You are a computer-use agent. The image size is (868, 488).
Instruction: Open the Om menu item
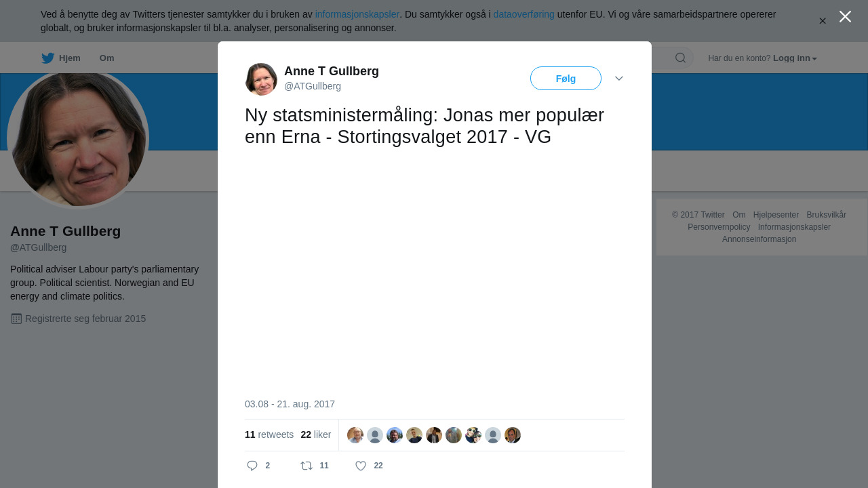point(106,58)
